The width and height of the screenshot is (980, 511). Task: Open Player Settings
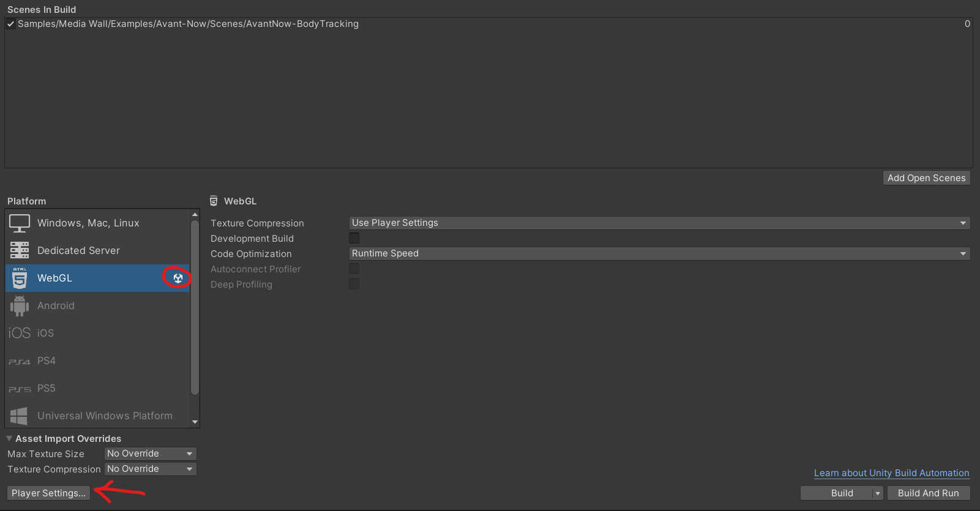[48, 493]
